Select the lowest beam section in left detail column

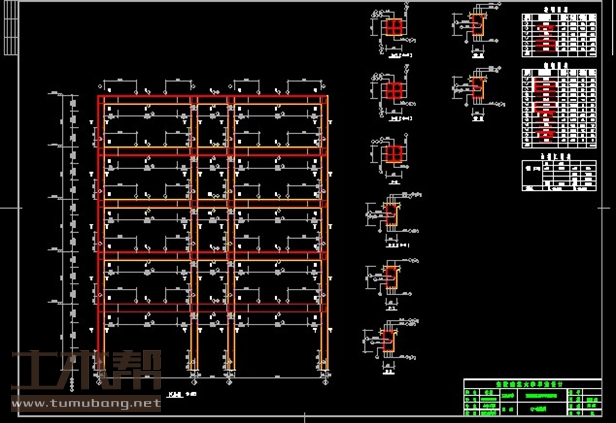click(395, 339)
